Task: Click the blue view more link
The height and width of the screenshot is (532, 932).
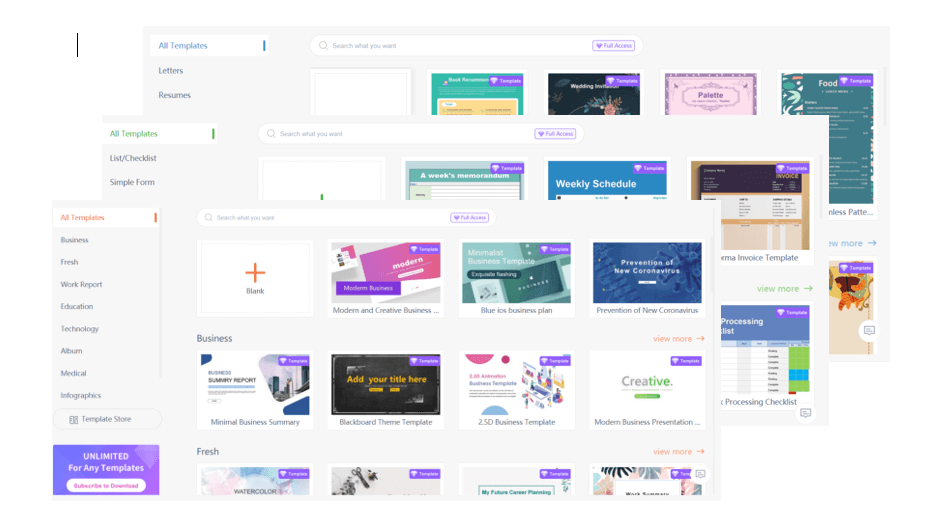Action: [852, 243]
